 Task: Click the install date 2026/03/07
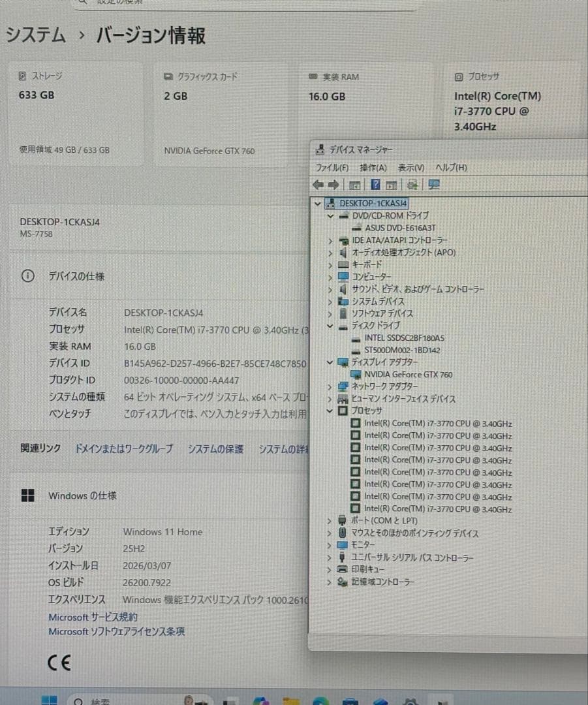[x=147, y=565]
